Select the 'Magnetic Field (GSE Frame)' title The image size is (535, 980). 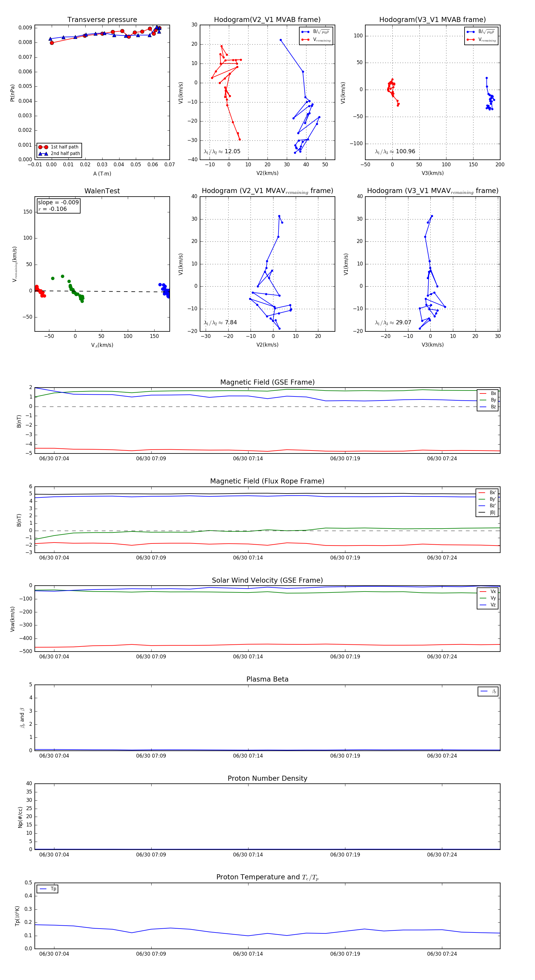(x=267, y=382)
